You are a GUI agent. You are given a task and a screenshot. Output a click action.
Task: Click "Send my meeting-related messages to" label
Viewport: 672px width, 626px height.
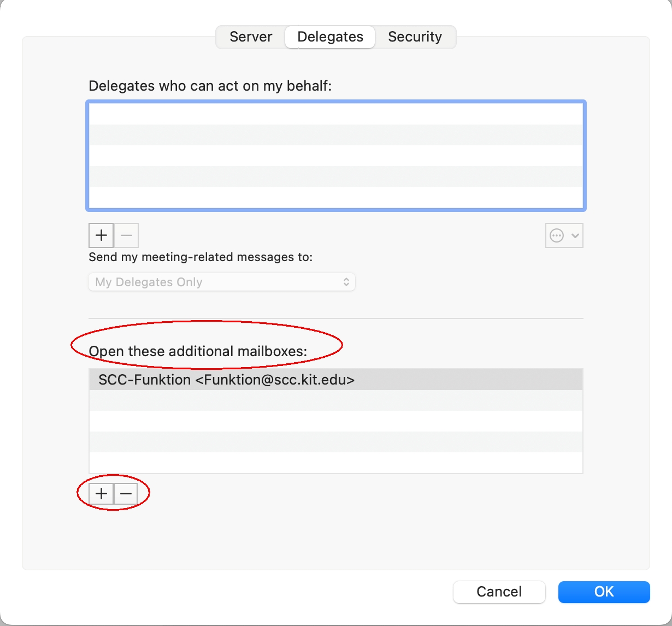pyautogui.click(x=201, y=257)
